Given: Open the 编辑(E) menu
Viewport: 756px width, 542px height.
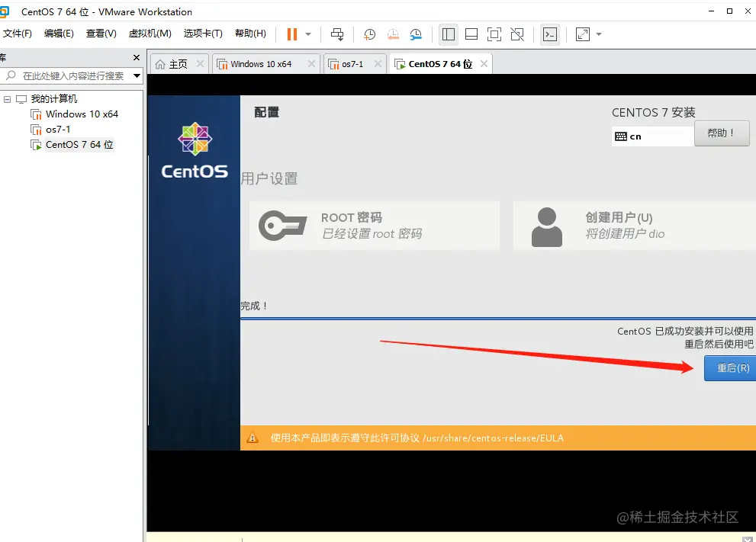Looking at the screenshot, I should 59,34.
